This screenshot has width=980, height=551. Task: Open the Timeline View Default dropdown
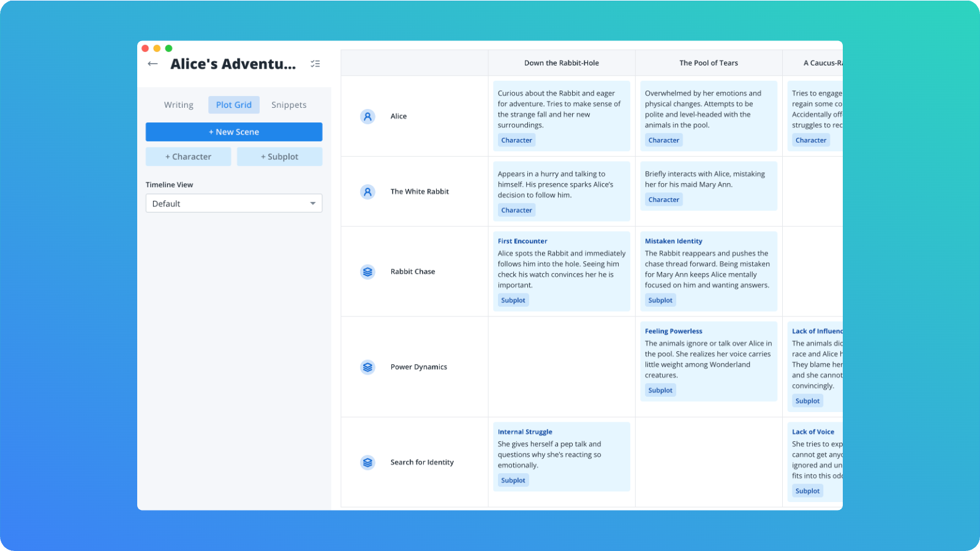click(x=233, y=203)
